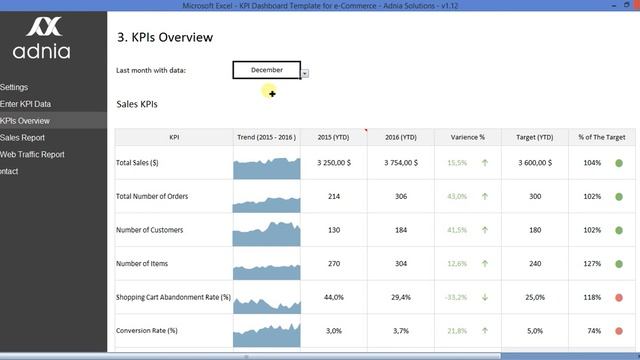640x360 pixels.
Task: Click the 104% target value
Action: (x=592, y=162)
